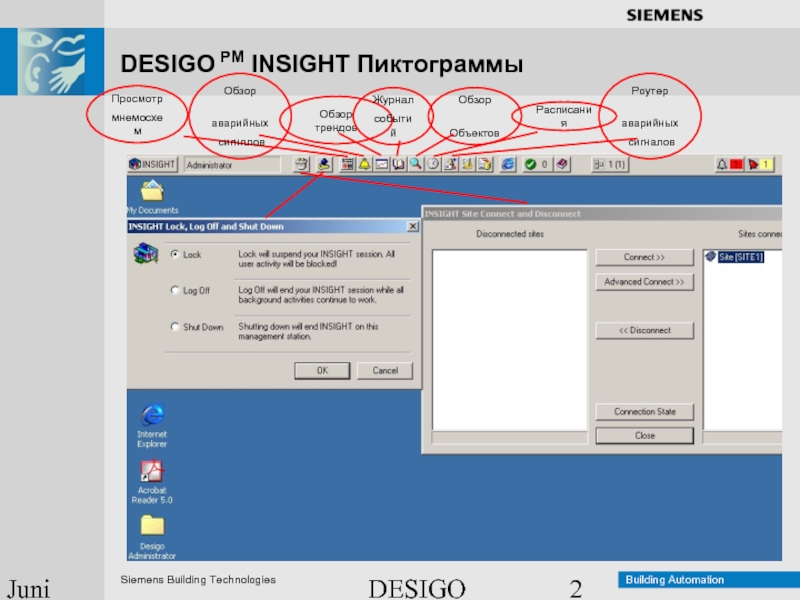Open My Documents desktop icon

152,197
